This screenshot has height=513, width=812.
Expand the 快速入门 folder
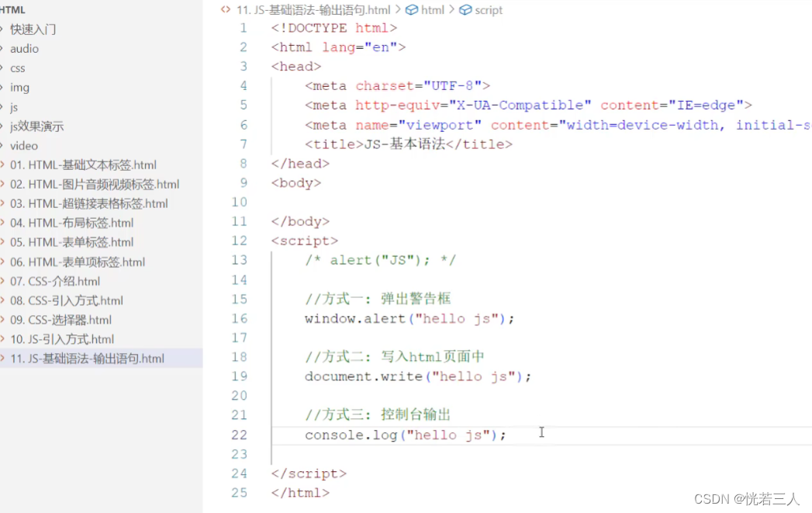(x=33, y=29)
